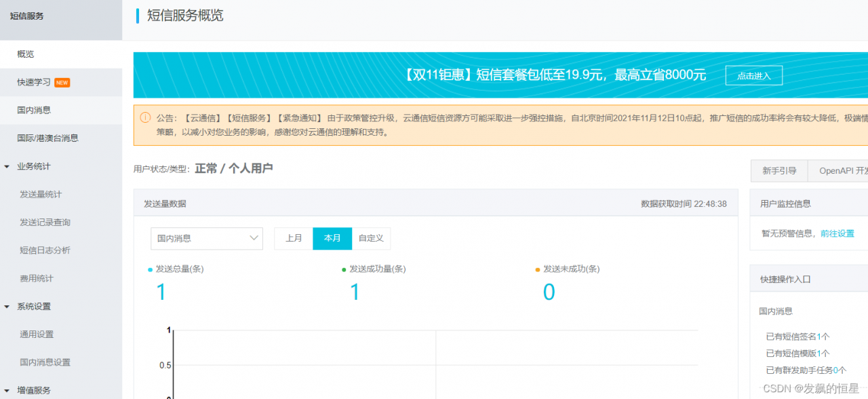The height and width of the screenshot is (399, 868).
Task: Follow the 前往设置 link
Action: [837, 233]
